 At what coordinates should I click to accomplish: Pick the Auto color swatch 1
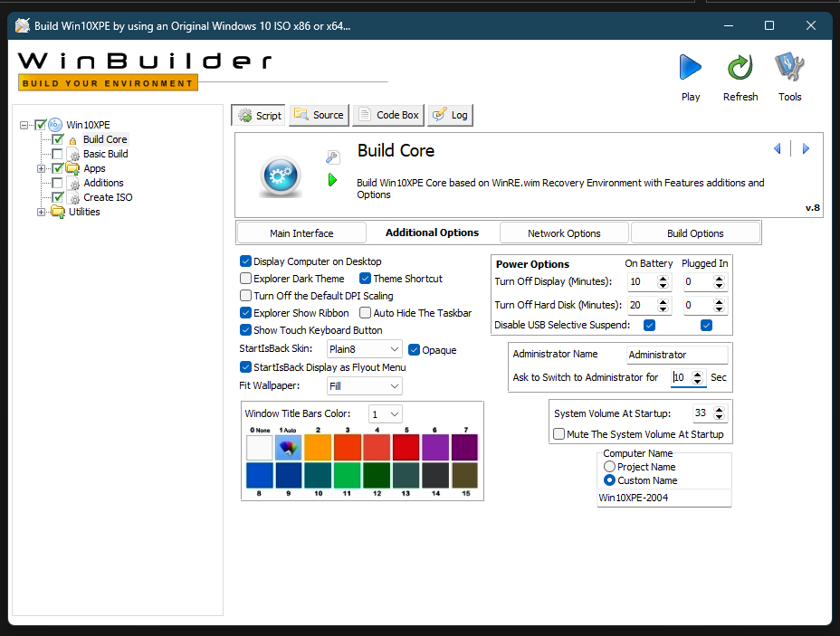click(x=289, y=448)
